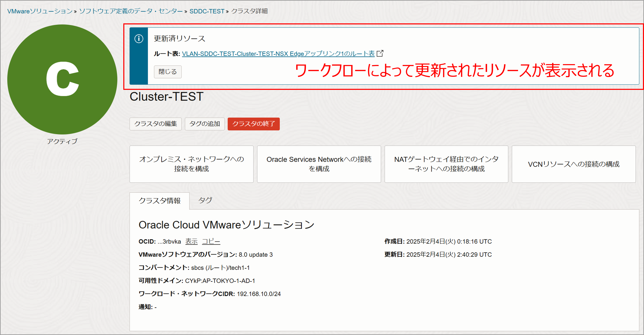Close the 更新済リソース notification with 閉じる
Screen dimensions: 644x335
click(168, 72)
